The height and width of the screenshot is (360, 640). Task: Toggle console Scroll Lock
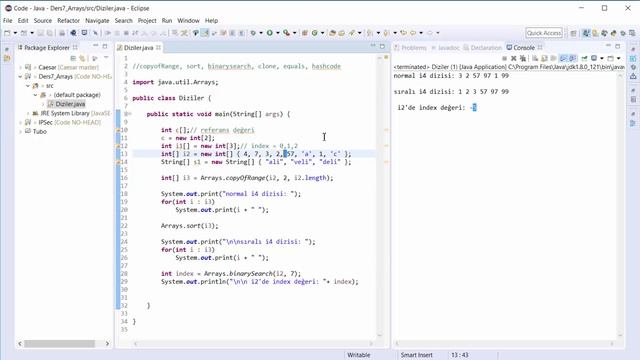[x=544, y=58]
